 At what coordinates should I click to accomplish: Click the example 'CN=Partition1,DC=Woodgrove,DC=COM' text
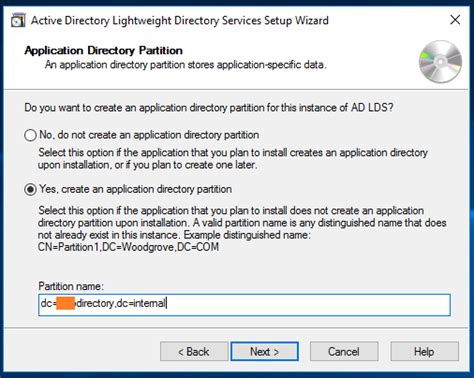[x=128, y=247]
